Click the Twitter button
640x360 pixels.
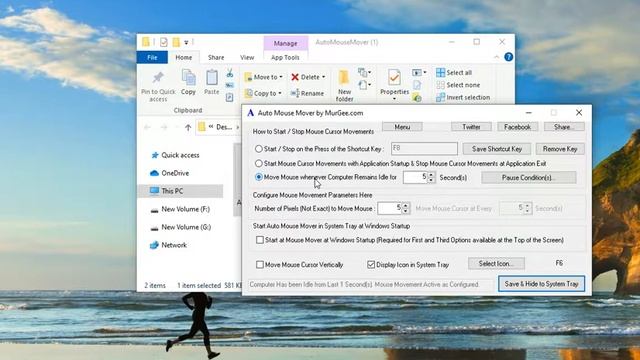point(471,127)
